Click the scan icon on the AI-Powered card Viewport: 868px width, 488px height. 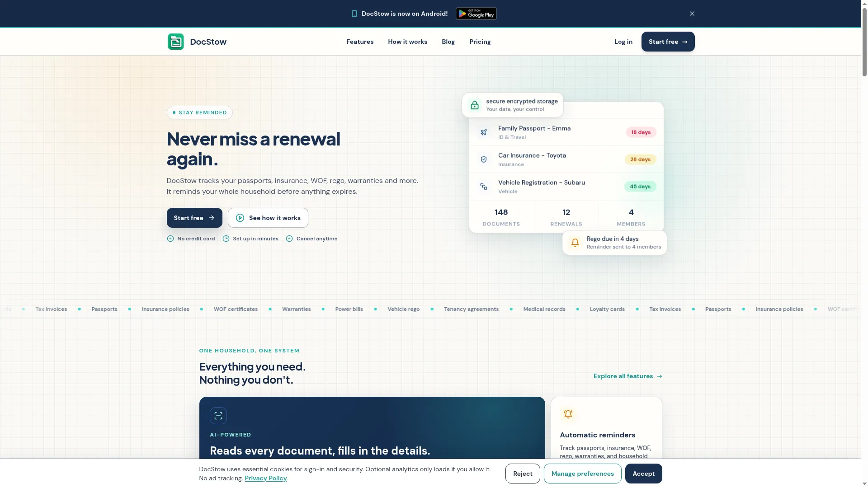click(218, 416)
